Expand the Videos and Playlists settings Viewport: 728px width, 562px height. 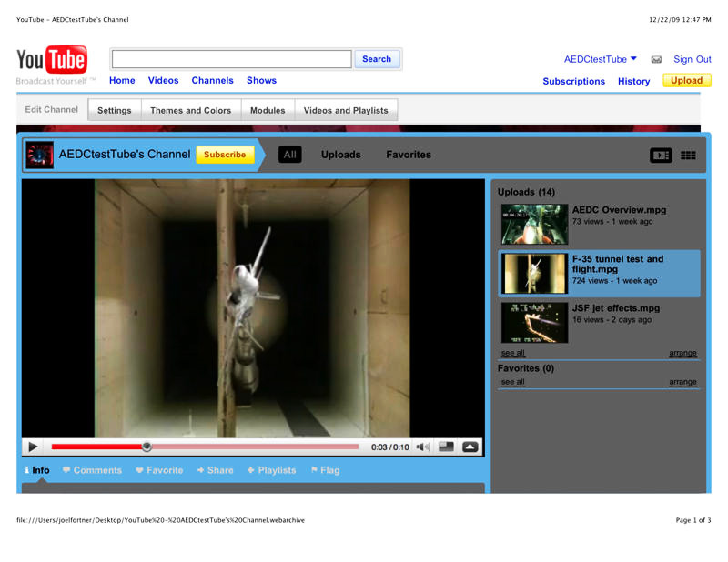pyautogui.click(x=346, y=111)
